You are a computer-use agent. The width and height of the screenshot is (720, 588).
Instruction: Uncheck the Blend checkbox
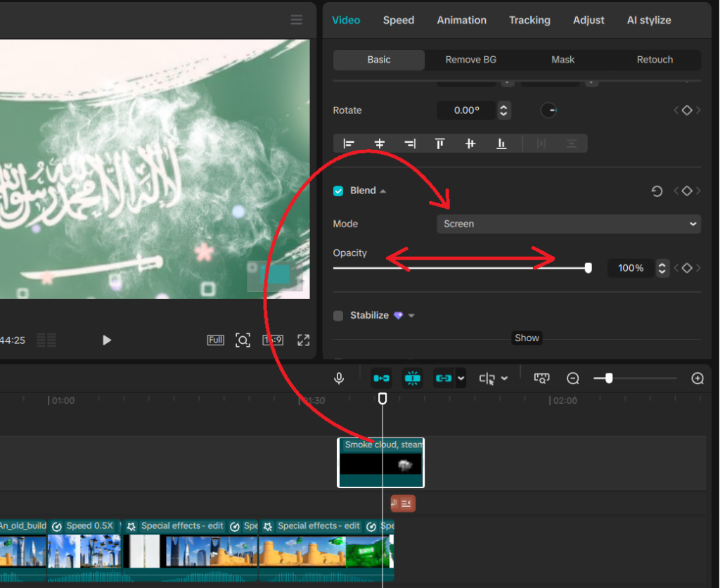click(x=338, y=191)
